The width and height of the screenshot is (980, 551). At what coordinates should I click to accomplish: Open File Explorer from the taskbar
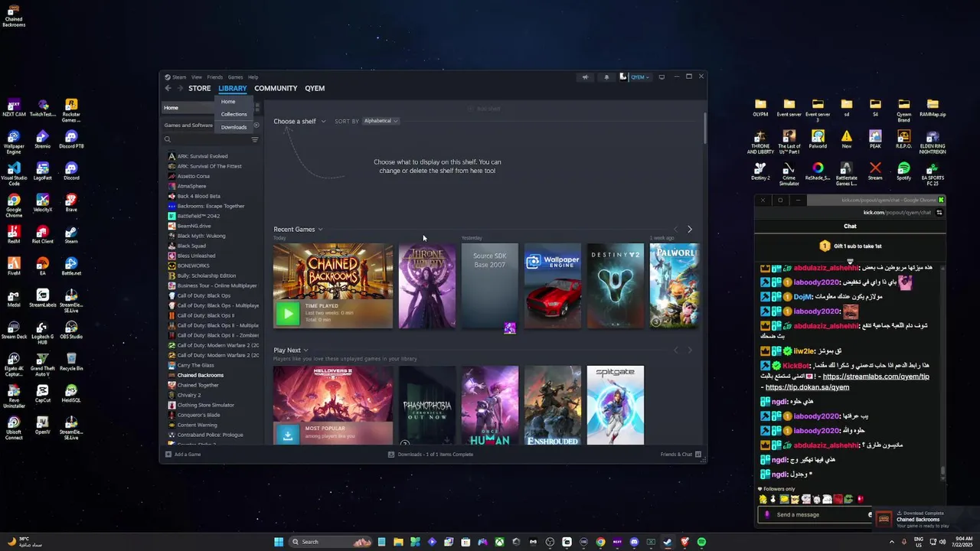tap(398, 542)
